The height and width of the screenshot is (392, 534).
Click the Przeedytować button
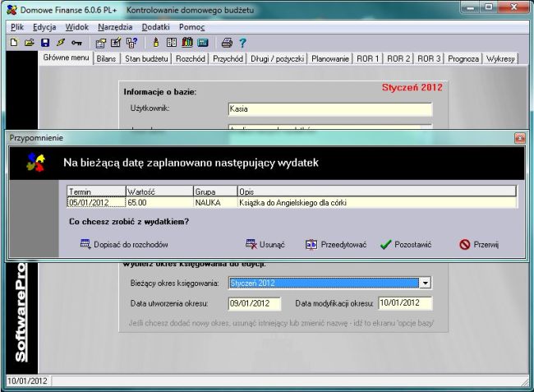(336, 244)
